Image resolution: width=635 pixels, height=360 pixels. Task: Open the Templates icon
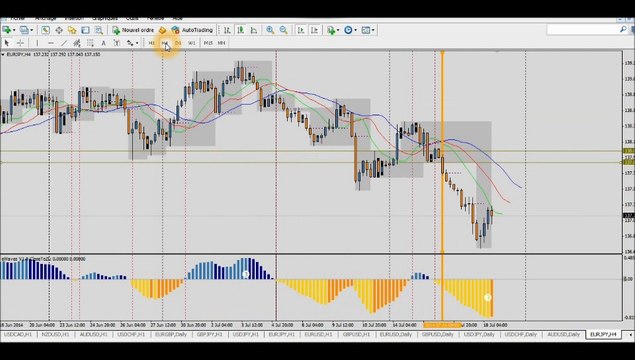tap(366, 30)
